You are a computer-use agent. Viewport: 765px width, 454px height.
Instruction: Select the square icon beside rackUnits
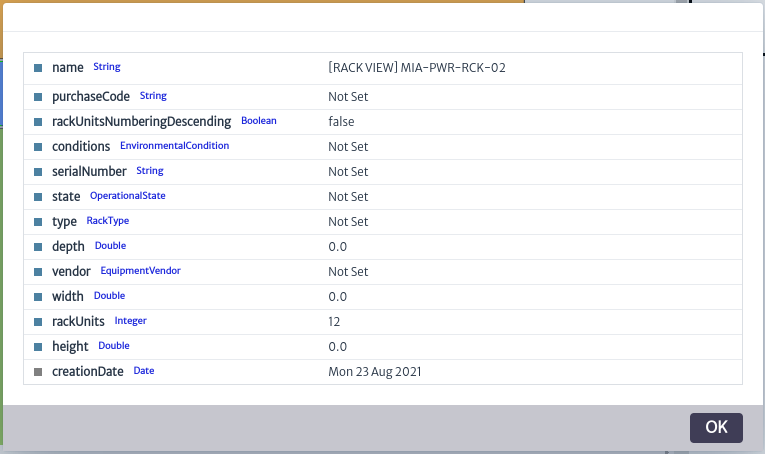(38, 322)
